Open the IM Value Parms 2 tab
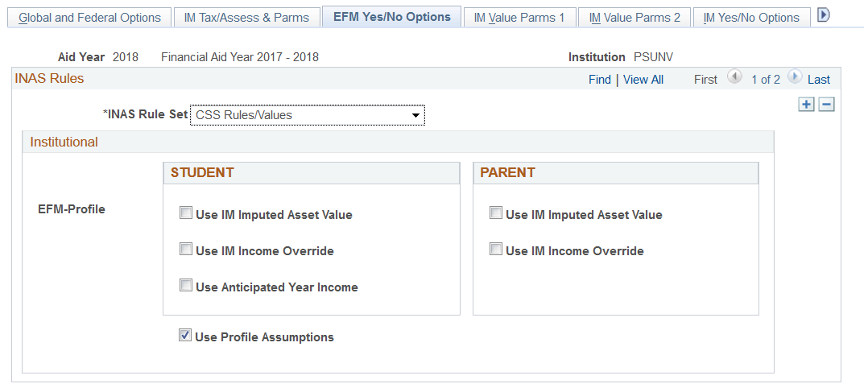 (x=634, y=18)
